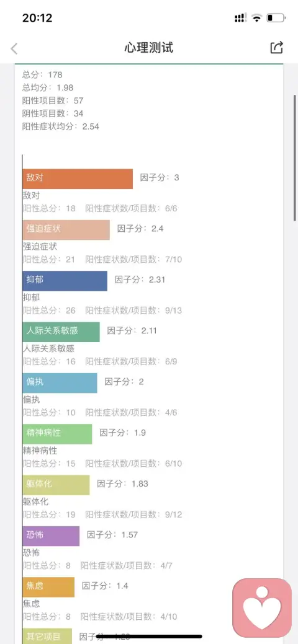Tap the green 人际关系敏感 bar
The image size is (298, 644).
pos(61,332)
